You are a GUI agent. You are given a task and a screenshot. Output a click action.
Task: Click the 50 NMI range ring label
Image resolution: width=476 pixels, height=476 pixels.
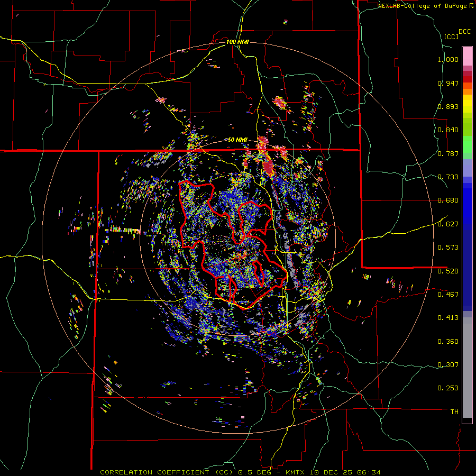237,140
